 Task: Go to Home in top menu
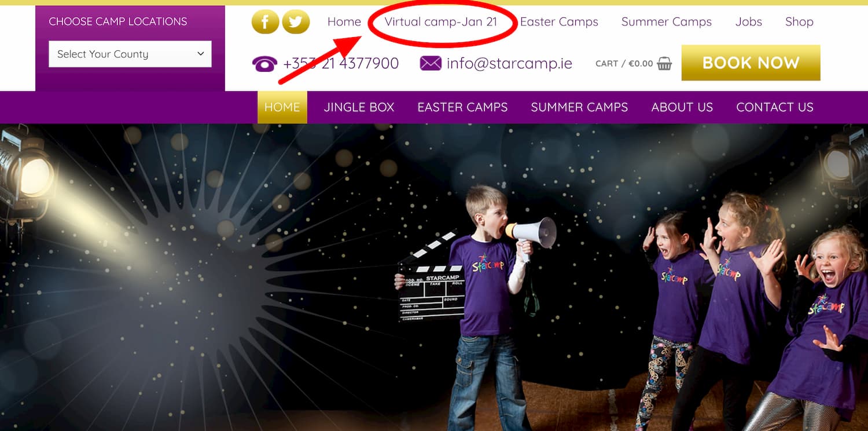click(x=344, y=22)
